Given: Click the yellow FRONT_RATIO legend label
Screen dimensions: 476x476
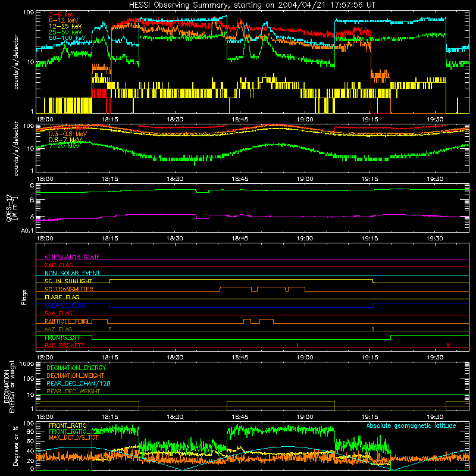Looking at the screenshot, I should coord(68,425).
